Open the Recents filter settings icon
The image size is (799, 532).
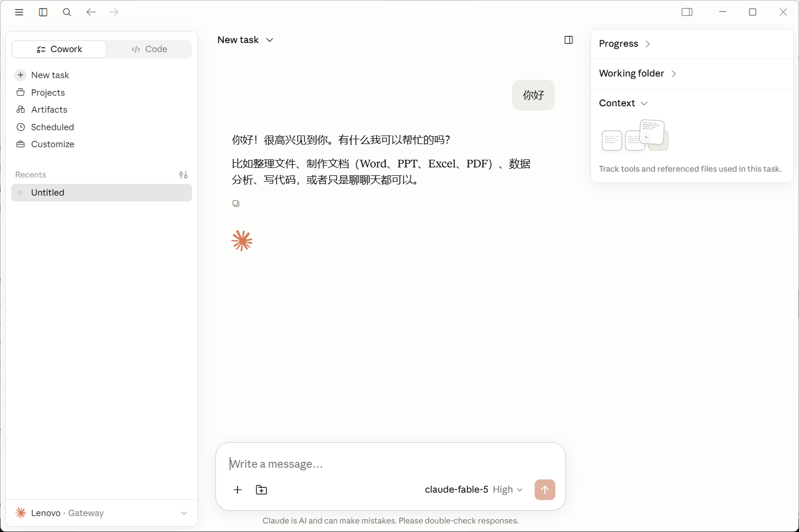coord(184,175)
